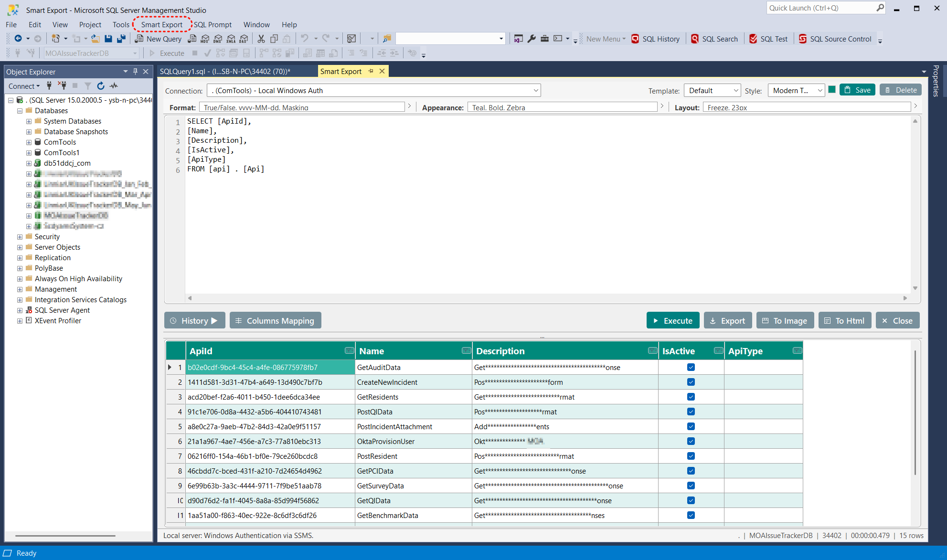Open the Connection dropdown
947x560 pixels.
pyautogui.click(x=374, y=90)
